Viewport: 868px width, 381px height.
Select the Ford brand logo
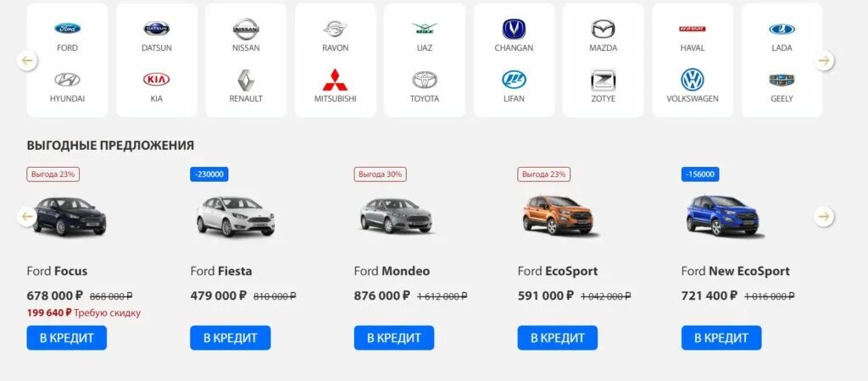[x=67, y=28]
